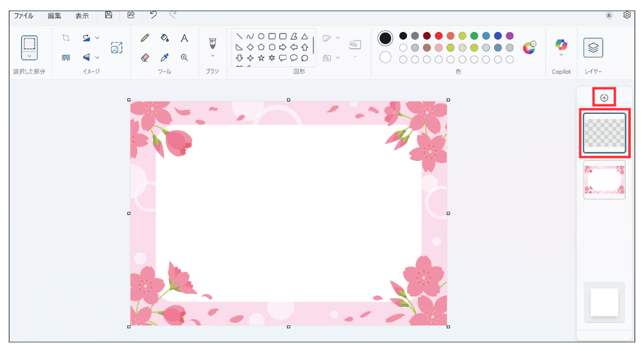Click the share icon in title bar

131,15
